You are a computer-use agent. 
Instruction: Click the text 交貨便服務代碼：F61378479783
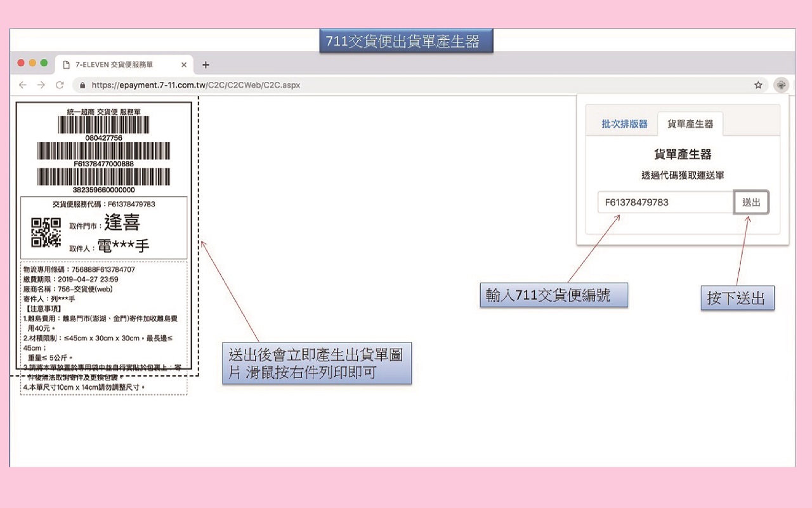(x=104, y=204)
